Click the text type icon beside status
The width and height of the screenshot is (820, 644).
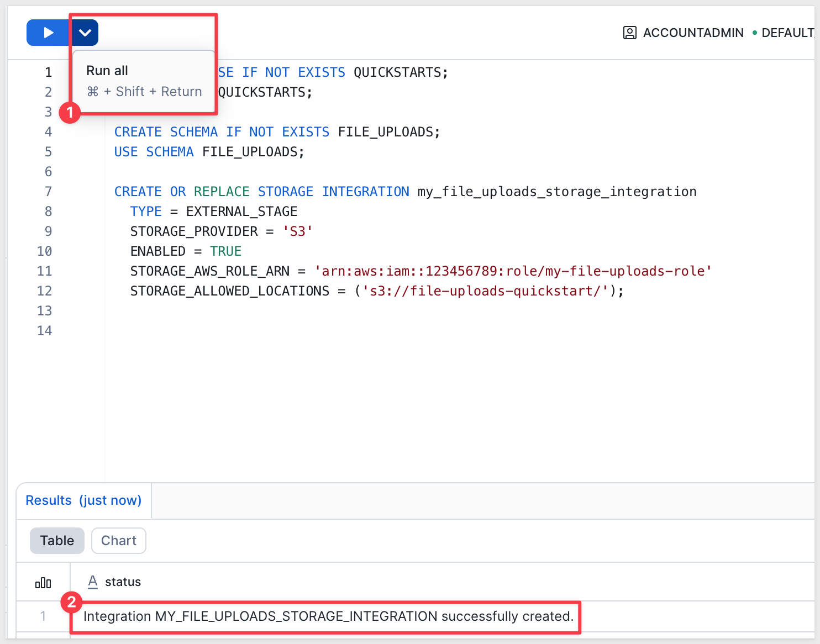tap(93, 582)
